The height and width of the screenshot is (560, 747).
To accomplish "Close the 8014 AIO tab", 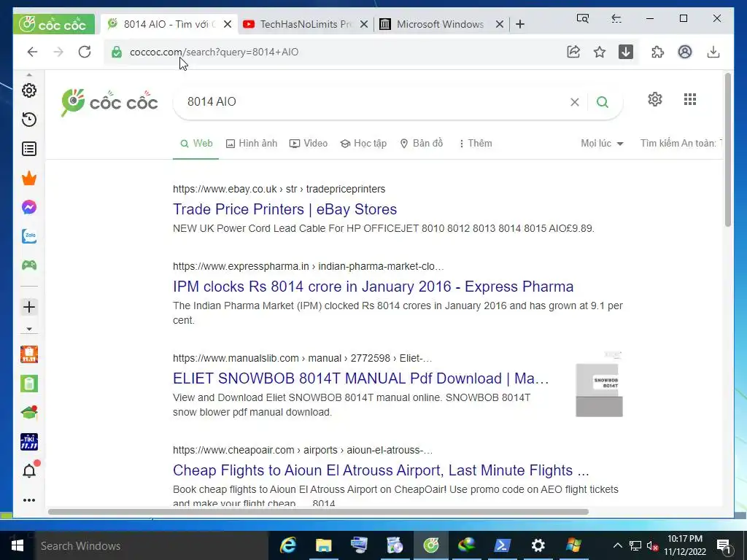I will coord(228,24).
